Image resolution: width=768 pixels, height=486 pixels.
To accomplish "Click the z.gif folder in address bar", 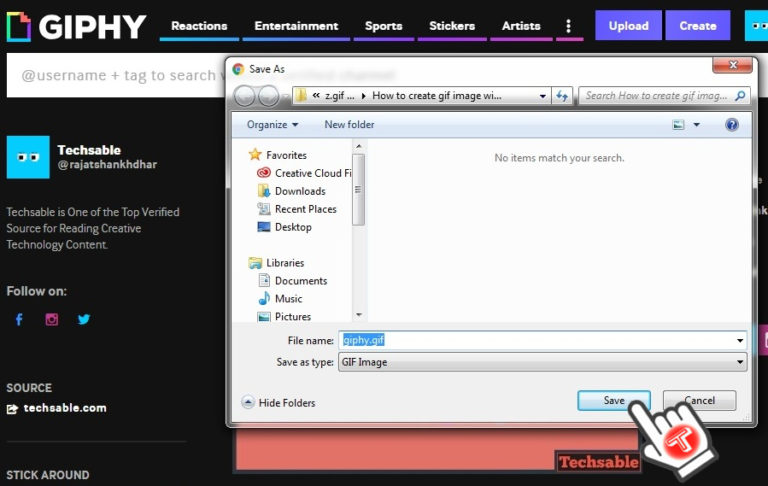I will coord(339,96).
